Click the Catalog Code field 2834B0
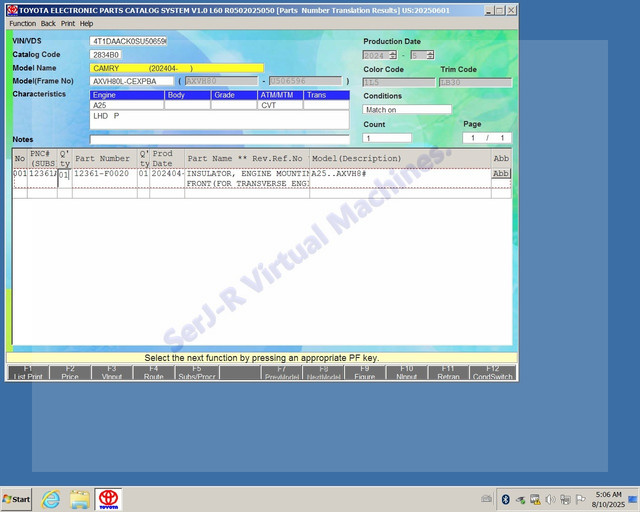Image resolution: width=640 pixels, height=512 pixels. (x=106, y=55)
